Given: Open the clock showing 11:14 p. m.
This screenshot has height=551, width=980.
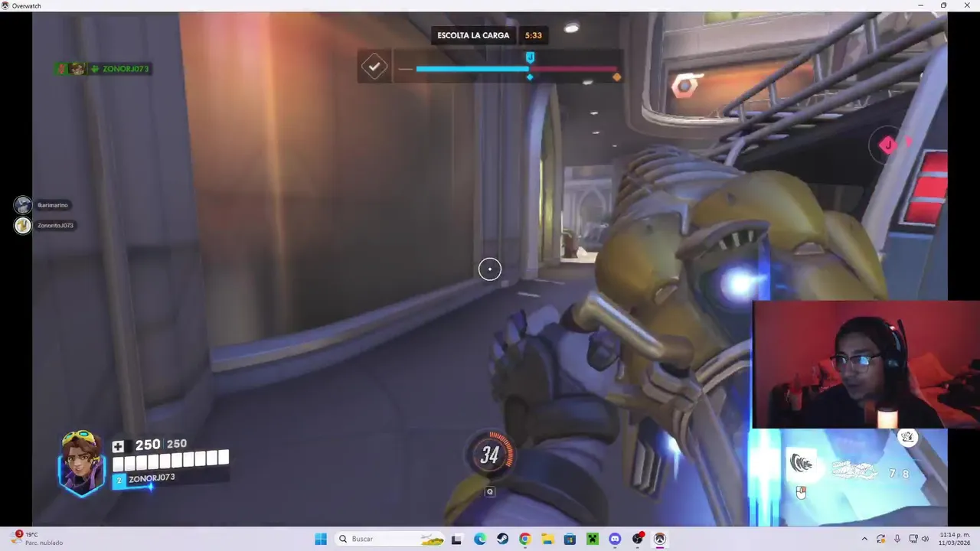Looking at the screenshot, I should coord(955,539).
